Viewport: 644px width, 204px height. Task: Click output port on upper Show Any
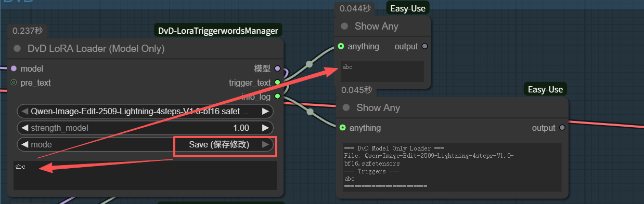[x=424, y=46]
